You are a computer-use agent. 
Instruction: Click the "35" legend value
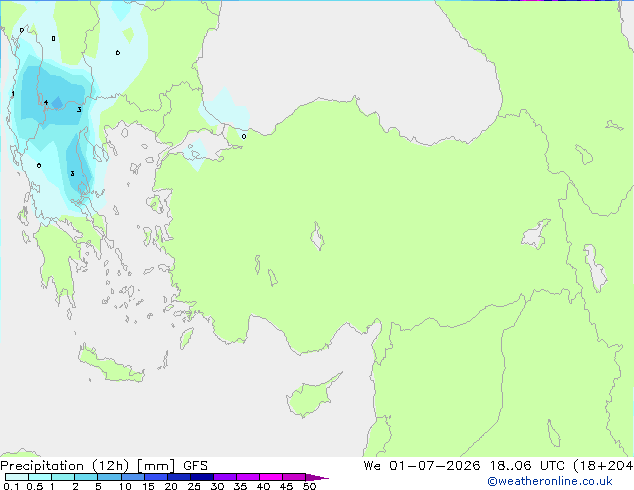click(240, 486)
